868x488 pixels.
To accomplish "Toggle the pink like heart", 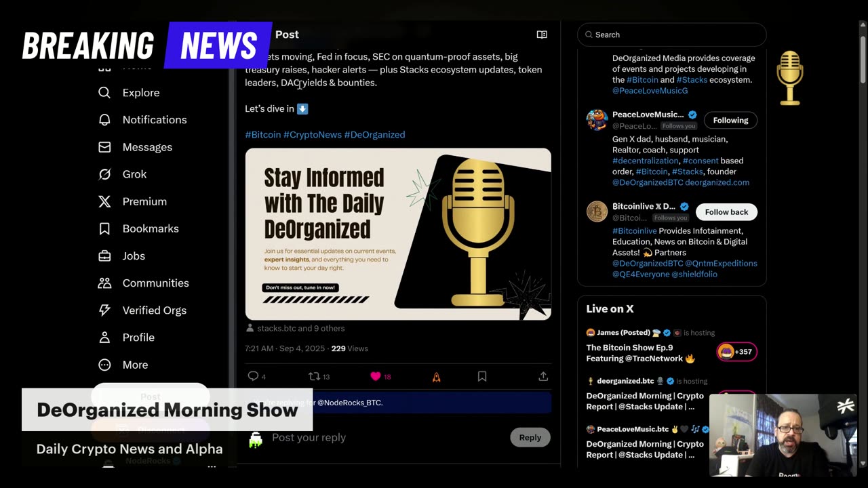I will tap(376, 376).
